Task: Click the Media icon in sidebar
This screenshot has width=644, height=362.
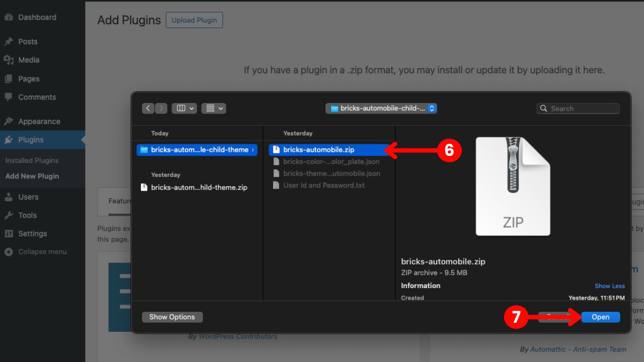Action: pyautogui.click(x=9, y=60)
